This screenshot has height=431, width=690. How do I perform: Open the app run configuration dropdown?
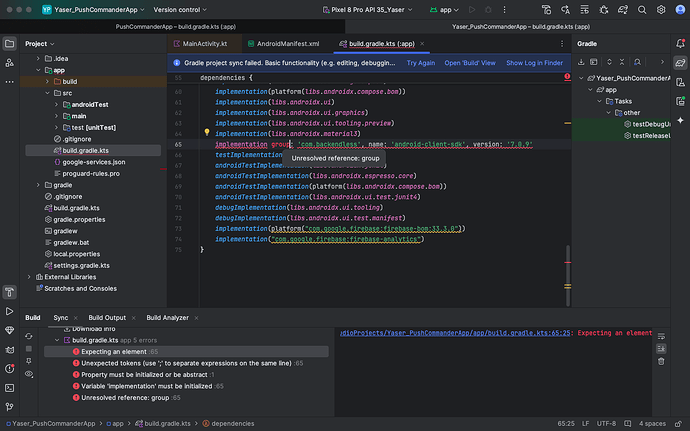click(444, 10)
